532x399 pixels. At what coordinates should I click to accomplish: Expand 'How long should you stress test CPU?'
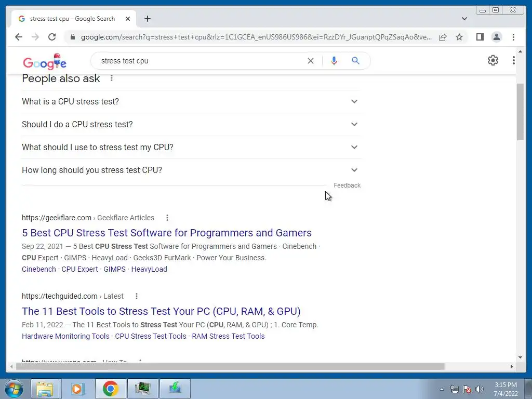(191, 170)
